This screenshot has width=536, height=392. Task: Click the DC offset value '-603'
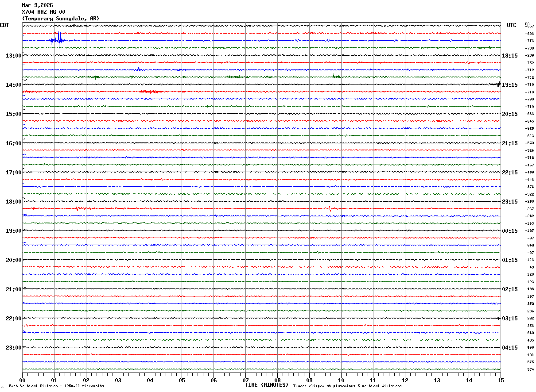[x=529, y=136]
